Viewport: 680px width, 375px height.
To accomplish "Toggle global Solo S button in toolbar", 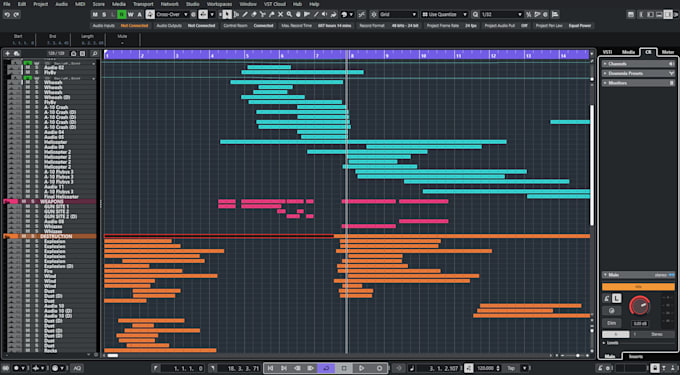I will pyautogui.click(x=104, y=14).
